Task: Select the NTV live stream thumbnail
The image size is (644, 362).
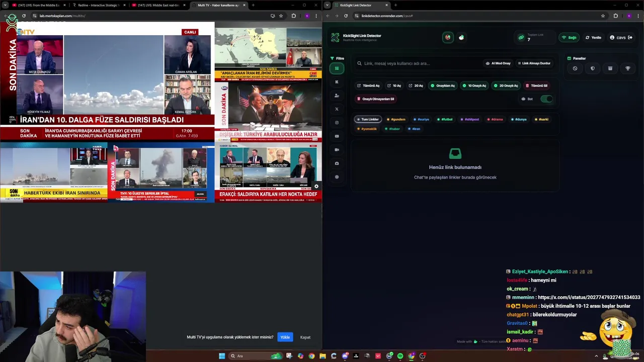Action: (107, 81)
